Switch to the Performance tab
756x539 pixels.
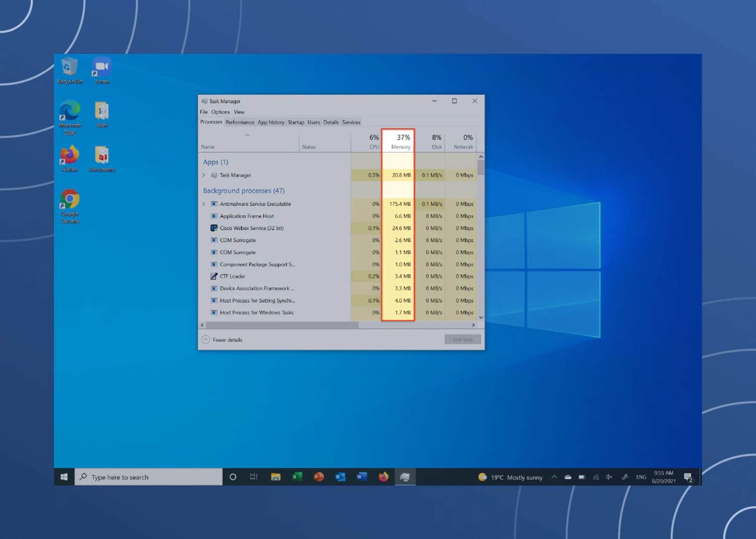(x=239, y=122)
